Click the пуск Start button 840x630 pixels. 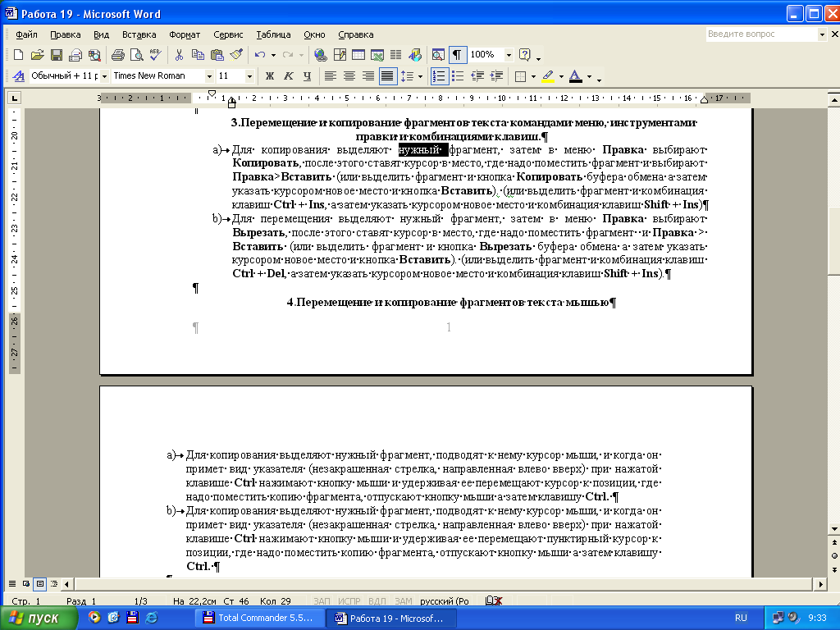[39, 618]
